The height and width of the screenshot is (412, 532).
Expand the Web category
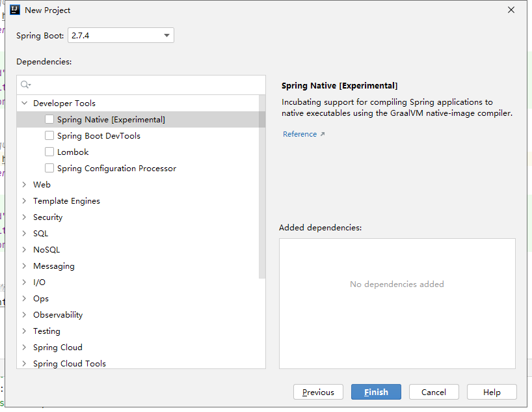pos(25,185)
